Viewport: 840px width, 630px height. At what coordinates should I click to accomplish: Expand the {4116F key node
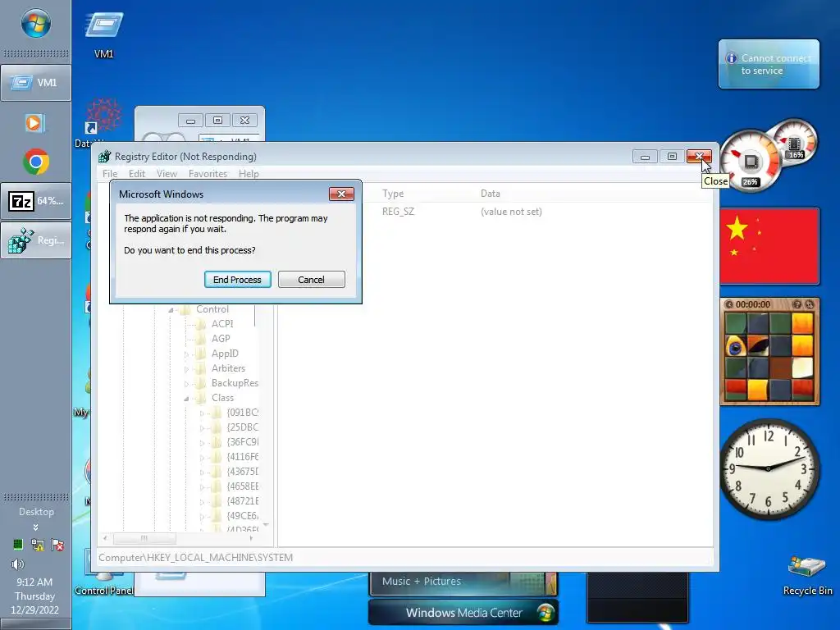(x=202, y=457)
